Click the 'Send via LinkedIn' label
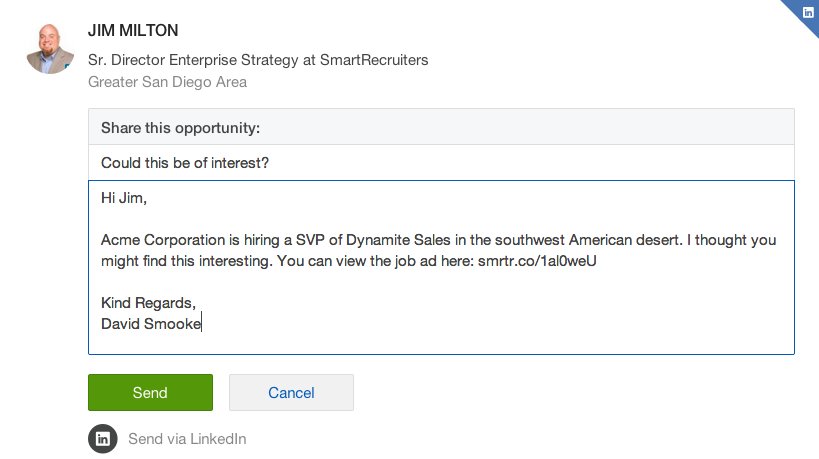Image resolution: width=819 pixels, height=459 pixels. coord(187,439)
